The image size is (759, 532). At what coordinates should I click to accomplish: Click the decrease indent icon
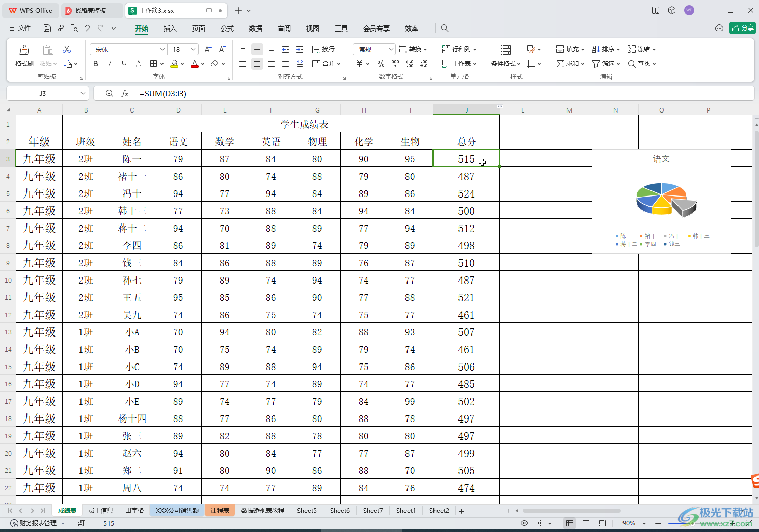pos(286,49)
